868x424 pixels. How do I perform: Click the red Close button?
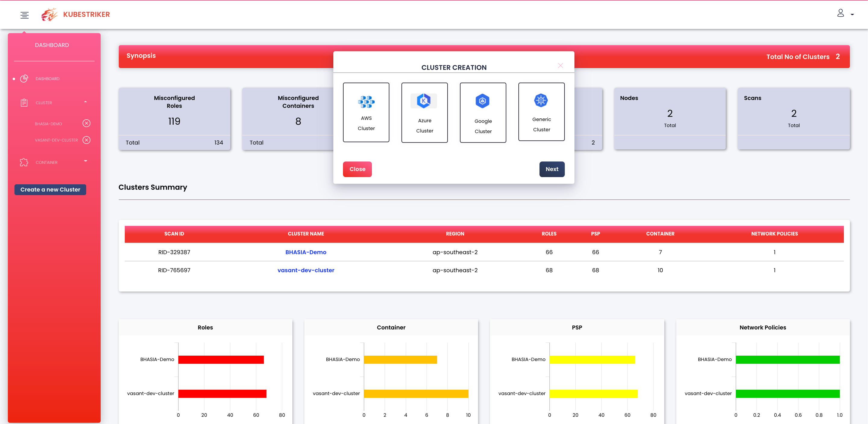[x=357, y=169]
